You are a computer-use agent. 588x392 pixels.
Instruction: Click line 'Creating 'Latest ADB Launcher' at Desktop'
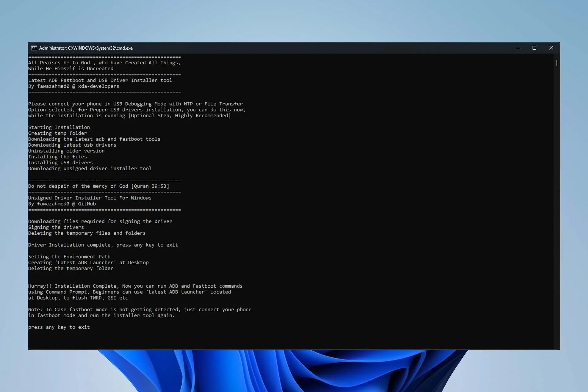[89, 263]
